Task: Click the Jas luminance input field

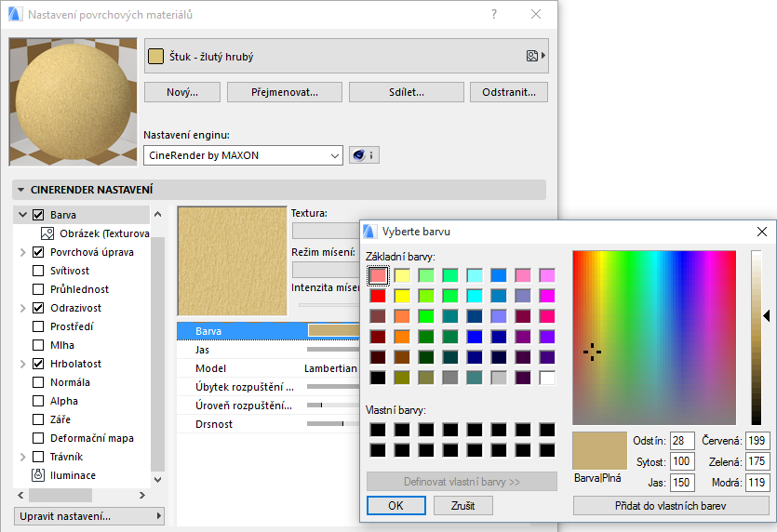Action: click(682, 483)
